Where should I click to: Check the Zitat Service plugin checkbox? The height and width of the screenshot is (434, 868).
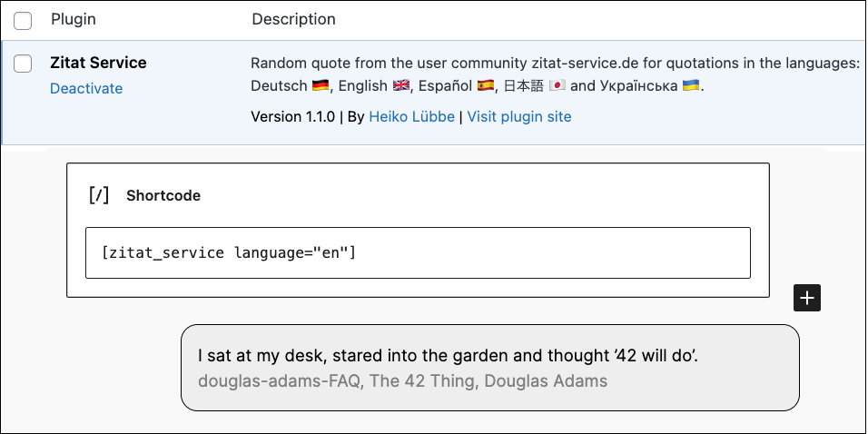point(23,64)
